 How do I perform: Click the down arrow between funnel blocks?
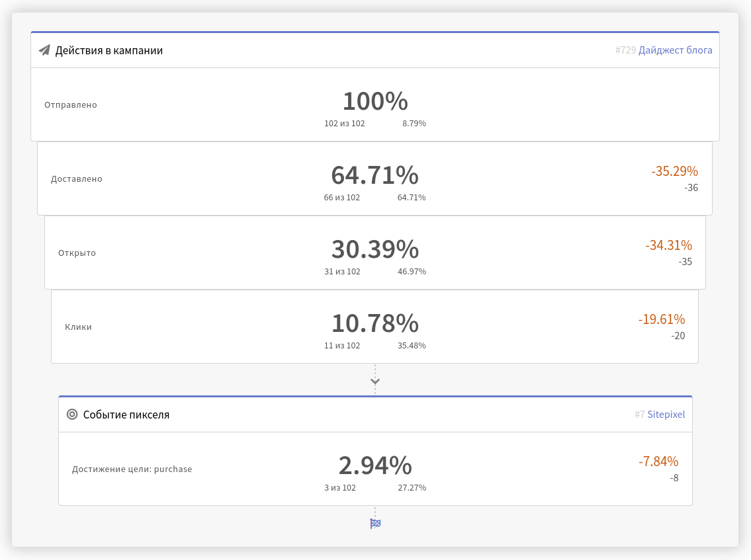tap(375, 381)
